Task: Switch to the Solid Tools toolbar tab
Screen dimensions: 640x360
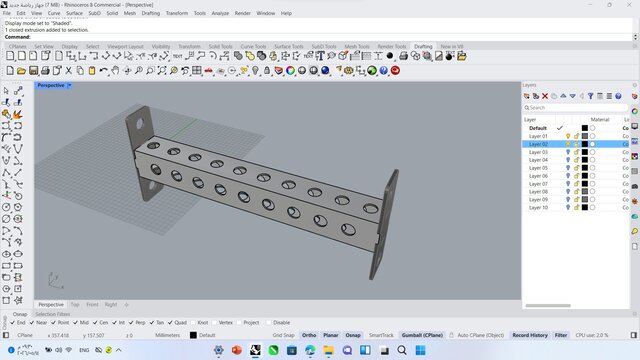Action: click(220, 47)
